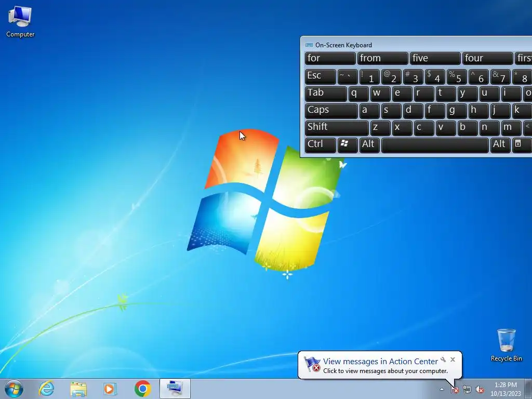
Task: Tap the c key
Action: point(424,128)
